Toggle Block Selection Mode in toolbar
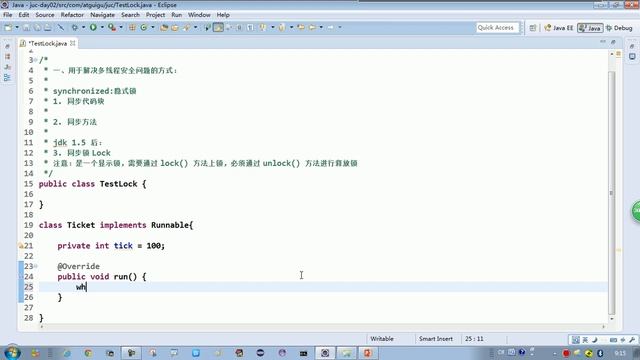640x360 pixels. click(239, 27)
